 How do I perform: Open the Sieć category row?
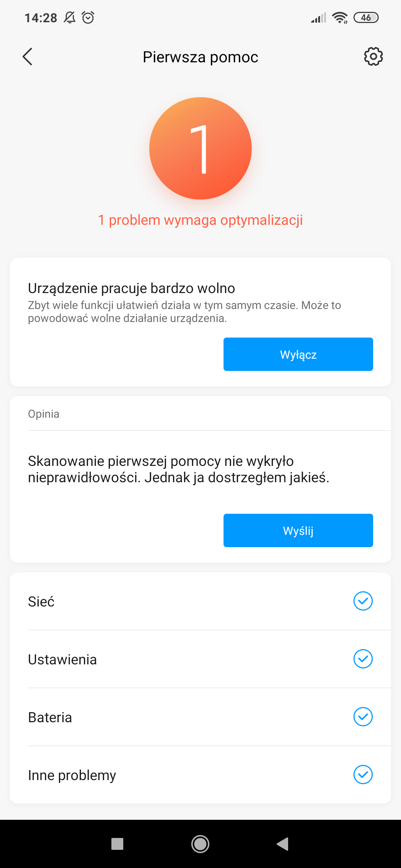186,601
